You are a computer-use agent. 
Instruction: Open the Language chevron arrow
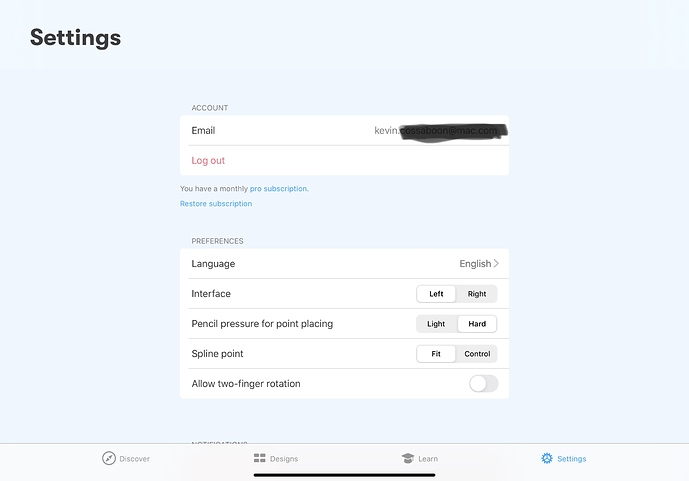[x=496, y=263]
